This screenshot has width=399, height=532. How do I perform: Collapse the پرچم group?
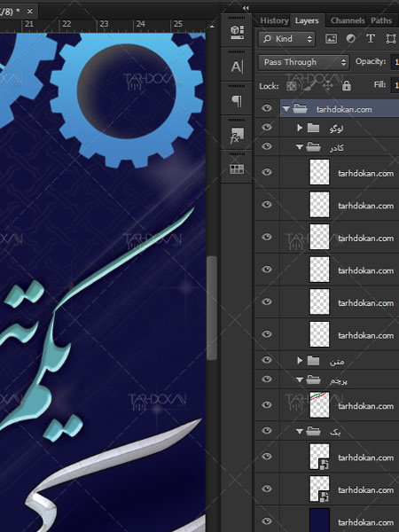point(300,380)
